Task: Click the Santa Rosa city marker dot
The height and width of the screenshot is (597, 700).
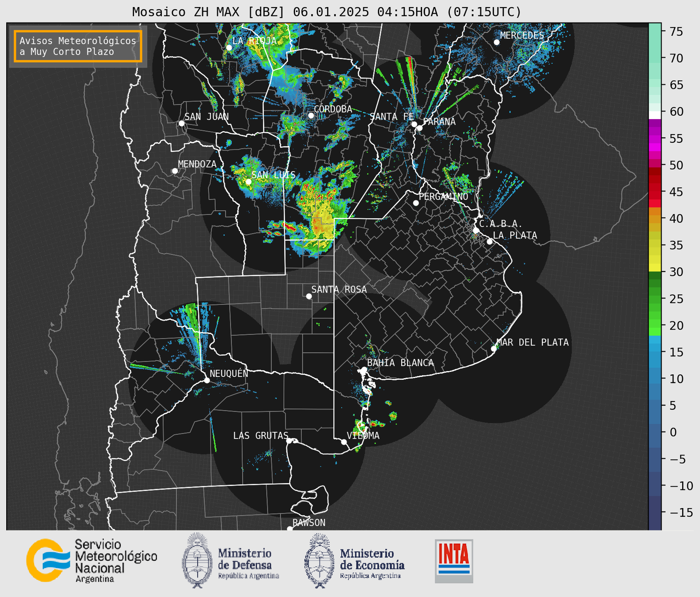Action: [x=309, y=296]
